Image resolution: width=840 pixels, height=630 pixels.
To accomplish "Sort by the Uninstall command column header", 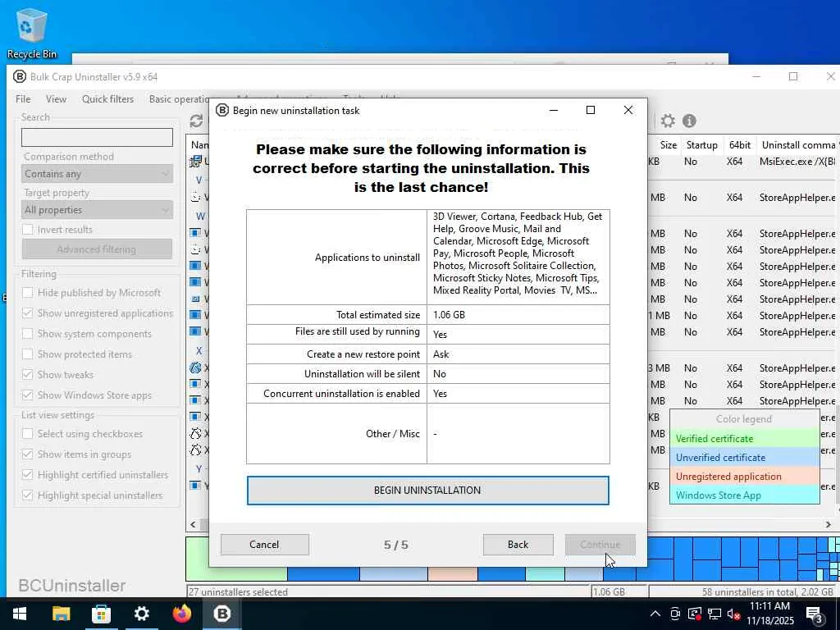I will coord(798,145).
